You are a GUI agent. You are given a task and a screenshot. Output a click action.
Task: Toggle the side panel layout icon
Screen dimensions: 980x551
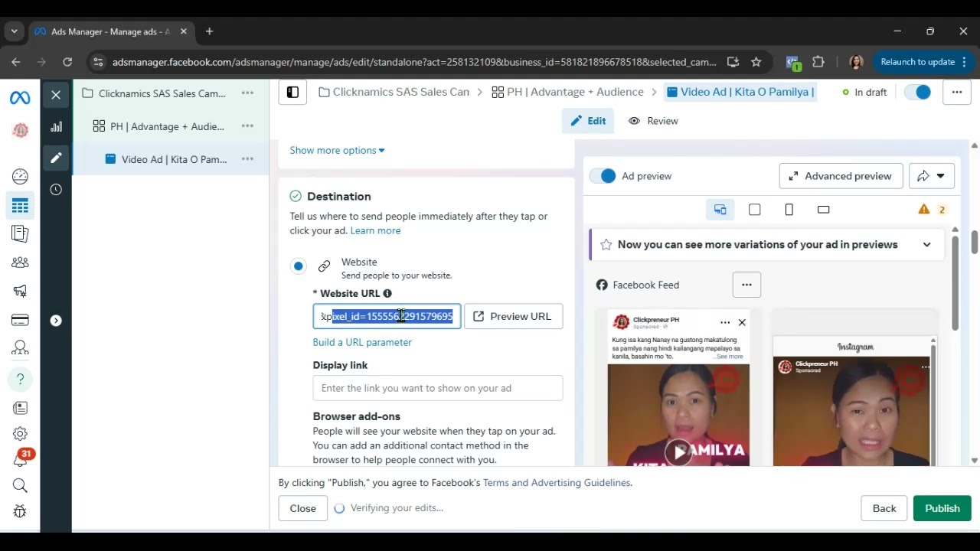point(292,93)
